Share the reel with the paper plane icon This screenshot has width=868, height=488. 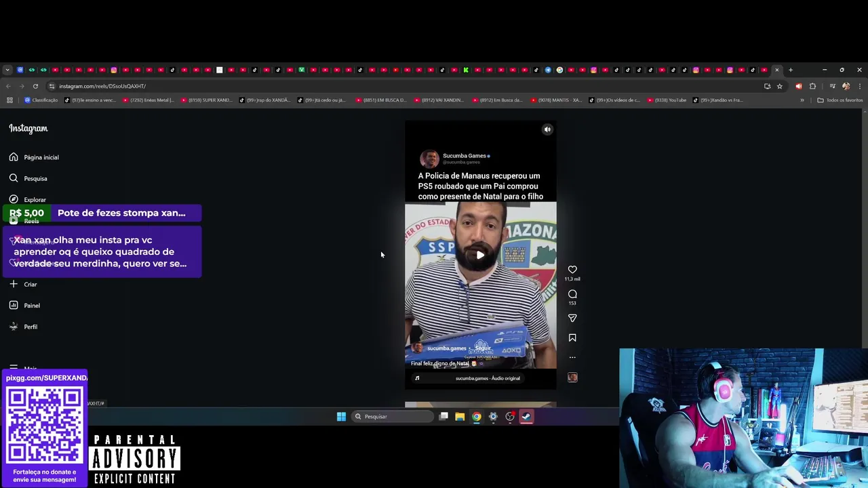(572, 318)
